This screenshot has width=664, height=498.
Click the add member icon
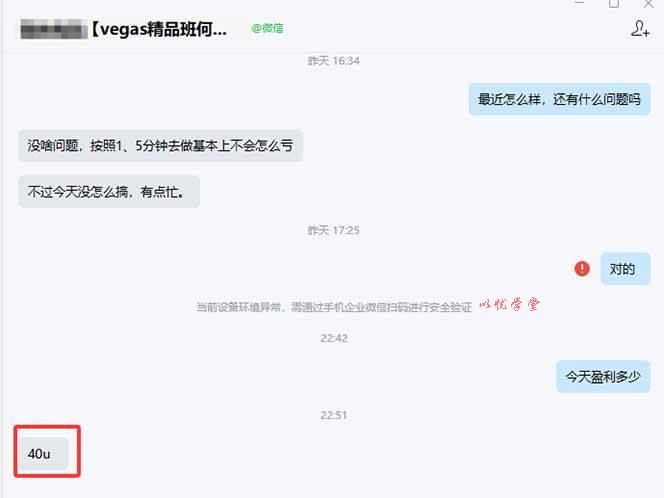tap(640, 29)
